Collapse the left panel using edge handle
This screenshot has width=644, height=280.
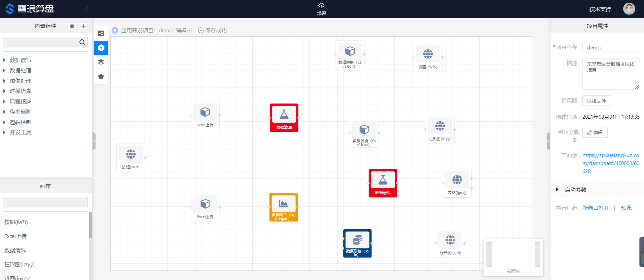94,141
